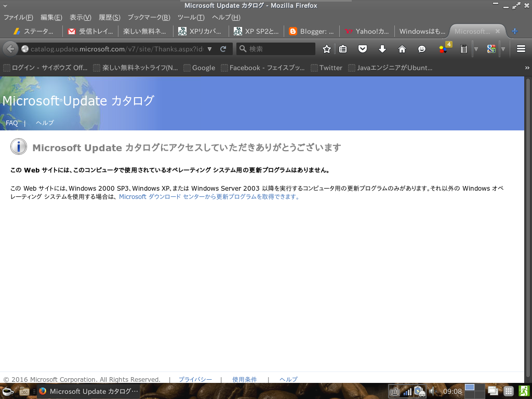This screenshot has height=399, width=532.
Task: Switch to the Yahoo!カ... tab
Action: click(367, 32)
